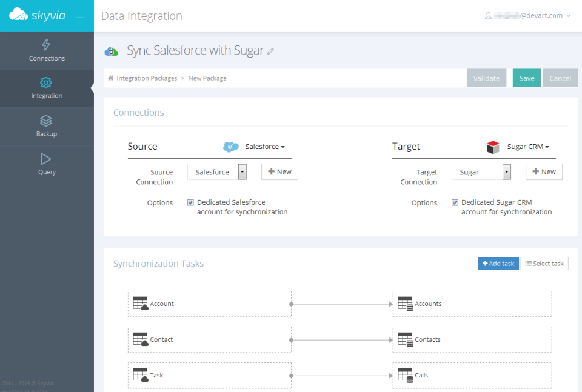
Task: Click the Add task button
Action: click(x=498, y=263)
